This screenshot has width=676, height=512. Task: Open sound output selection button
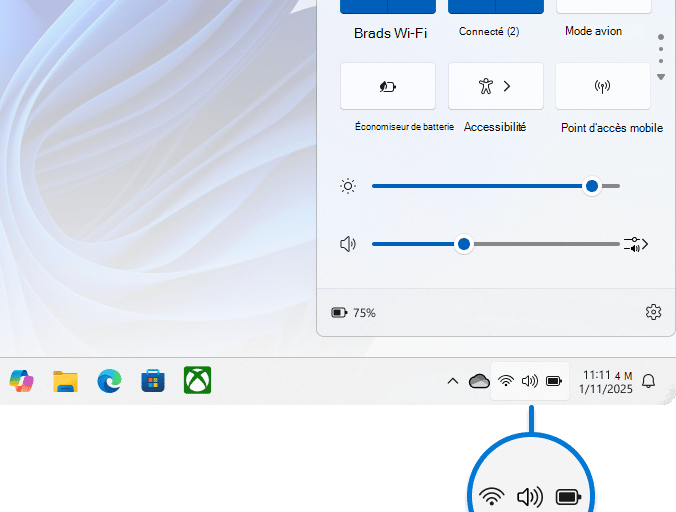(636, 244)
